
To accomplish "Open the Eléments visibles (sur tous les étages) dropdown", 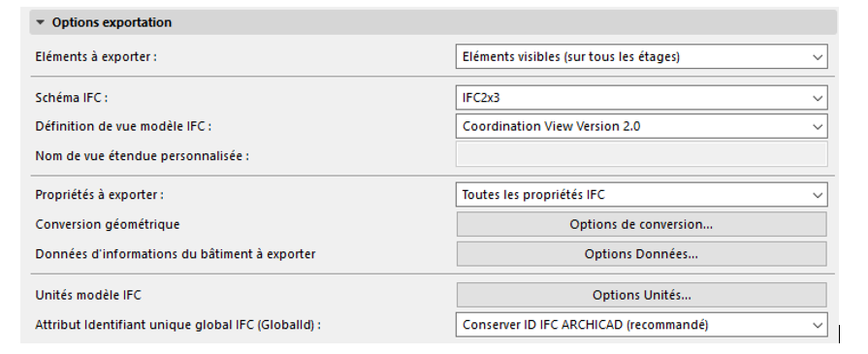I will [x=642, y=56].
